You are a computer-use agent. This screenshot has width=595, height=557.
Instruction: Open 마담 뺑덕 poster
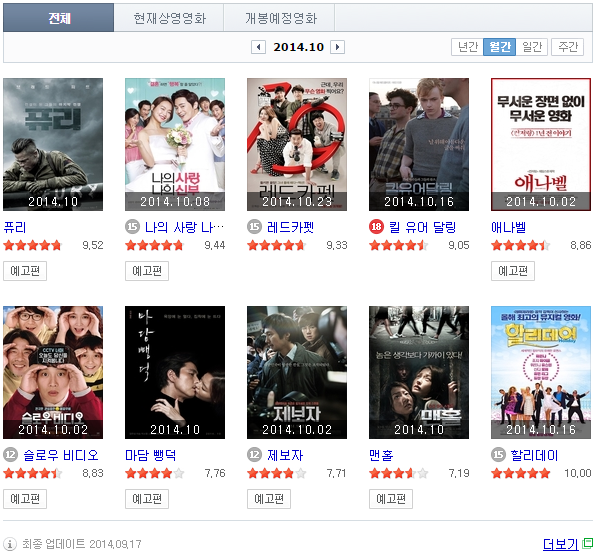tap(175, 373)
